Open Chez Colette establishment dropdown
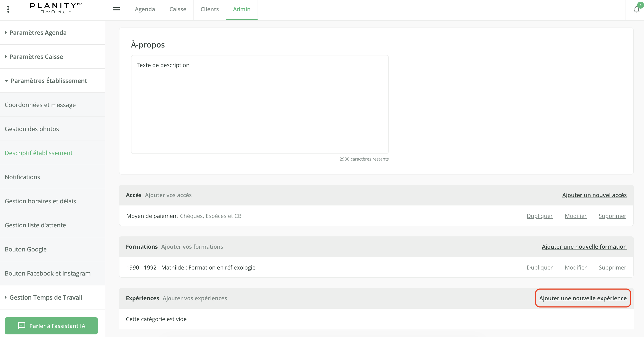The image size is (644, 337). 56,12
